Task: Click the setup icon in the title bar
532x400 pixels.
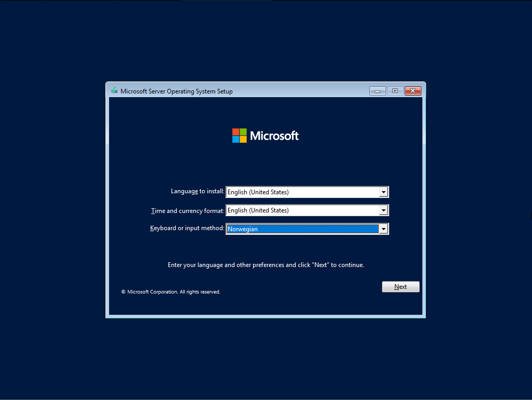Action: 114,90
